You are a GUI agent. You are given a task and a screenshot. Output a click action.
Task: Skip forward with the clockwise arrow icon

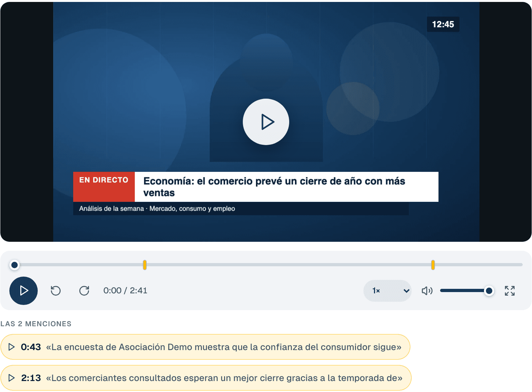pyautogui.click(x=84, y=291)
